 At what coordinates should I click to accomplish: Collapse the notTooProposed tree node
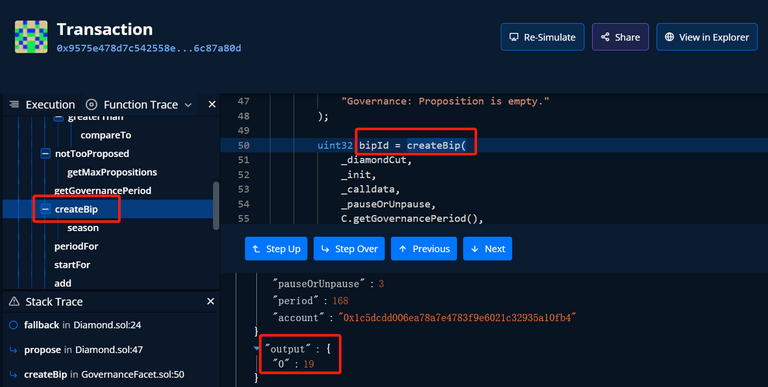(x=46, y=154)
